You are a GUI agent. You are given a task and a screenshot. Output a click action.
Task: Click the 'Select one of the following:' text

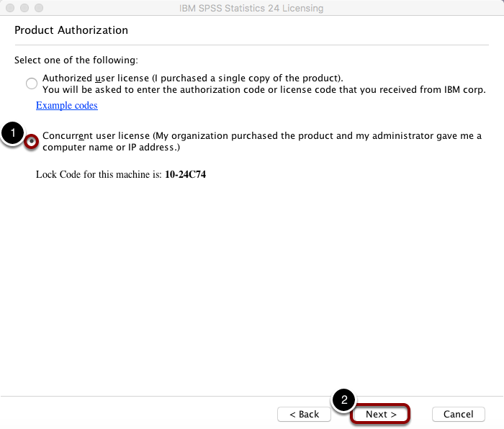point(76,60)
